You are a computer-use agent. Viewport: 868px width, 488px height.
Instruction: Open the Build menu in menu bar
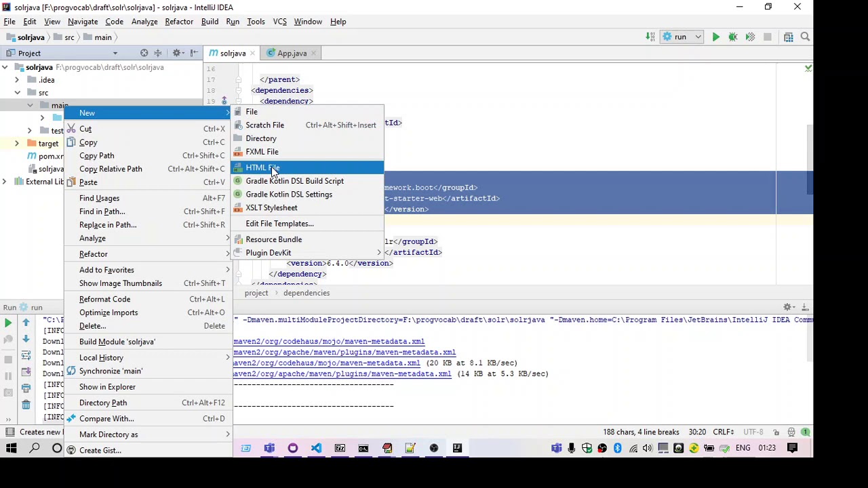210,22
